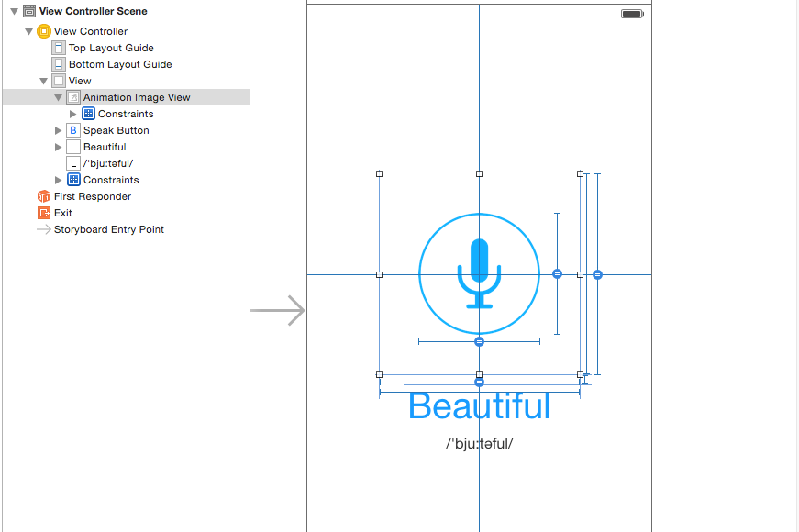Click the Beautiful label on the canvas
799x532 pixels.
479,406
